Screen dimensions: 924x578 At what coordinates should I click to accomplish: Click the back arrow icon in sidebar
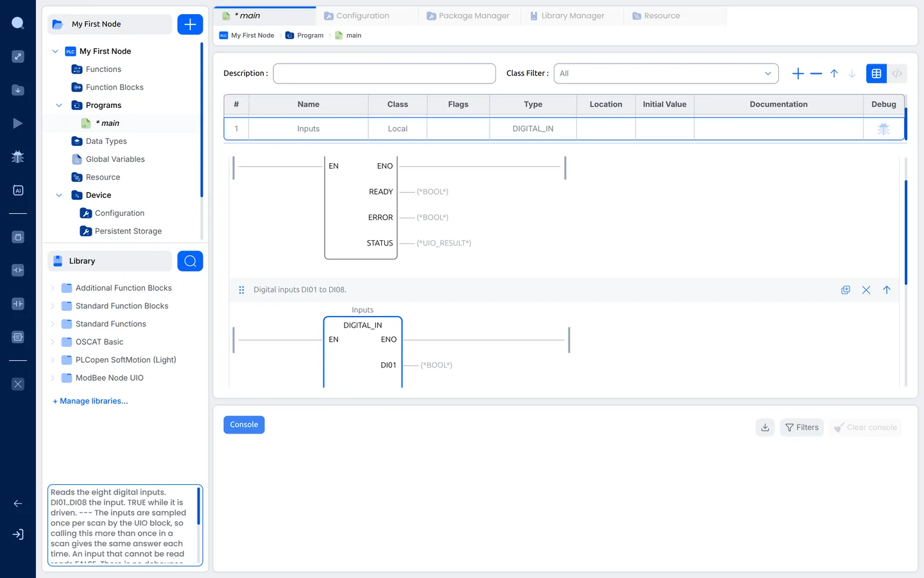[18, 504]
